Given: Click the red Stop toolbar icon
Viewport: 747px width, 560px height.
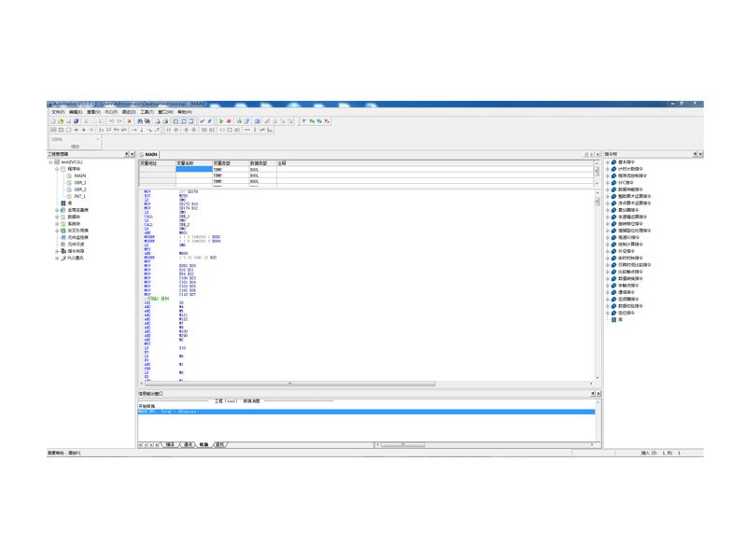Looking at the screenshot, I should [x=229, y=121].
